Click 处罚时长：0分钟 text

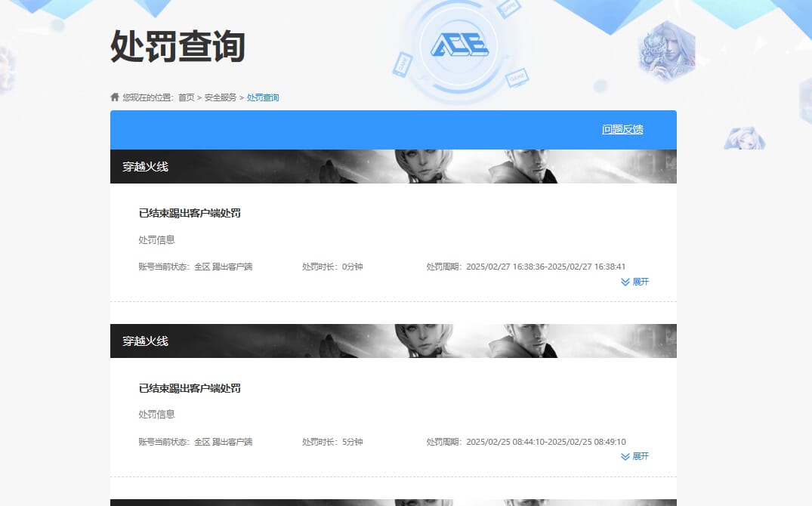click(332, 267)
